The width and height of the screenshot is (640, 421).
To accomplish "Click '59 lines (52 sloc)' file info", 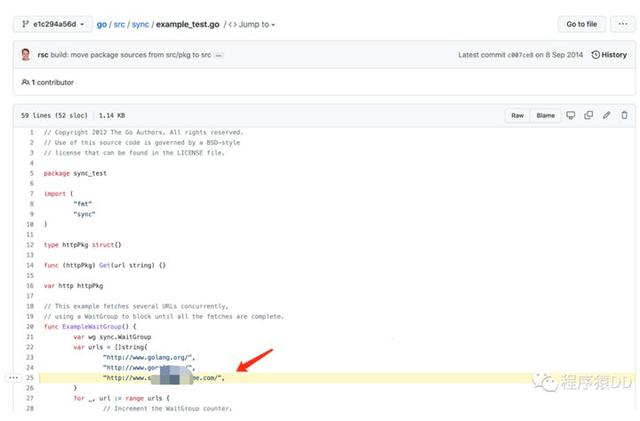I will click(x=54, y=116).
